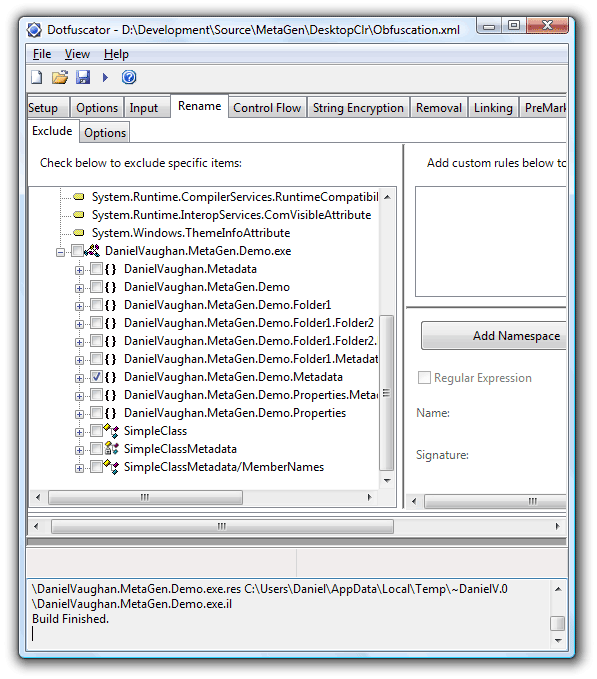
Task: Check DanielVaughan.MetaGen.Demo.Folder1.Folder2 checkbox
Action: [x=96, y=323]
